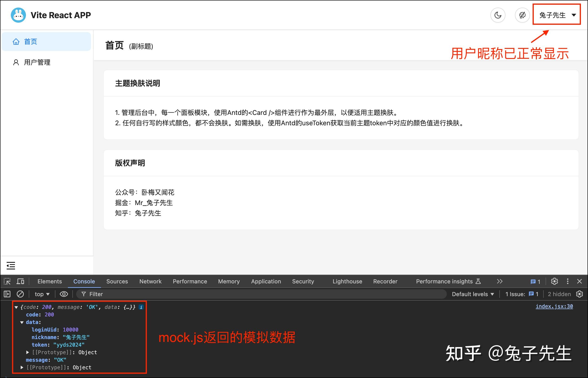This screenshot has height=378, width=588.
Task: Show the console sidebar panel icon
Action: (x=7, y=294)
